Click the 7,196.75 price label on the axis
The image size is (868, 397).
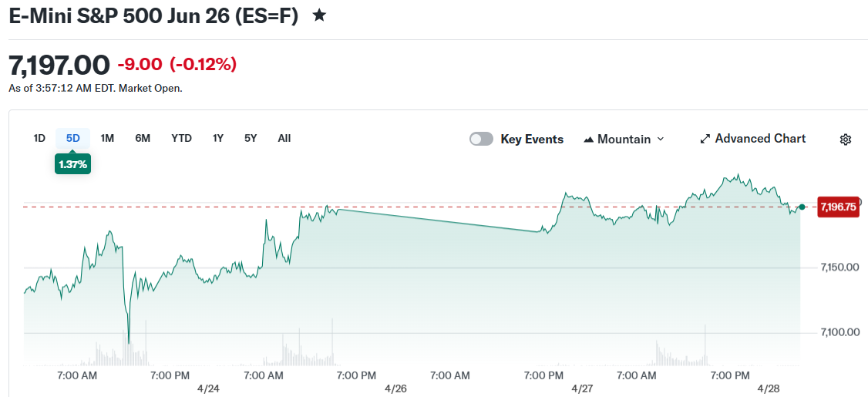pos(838,207)
